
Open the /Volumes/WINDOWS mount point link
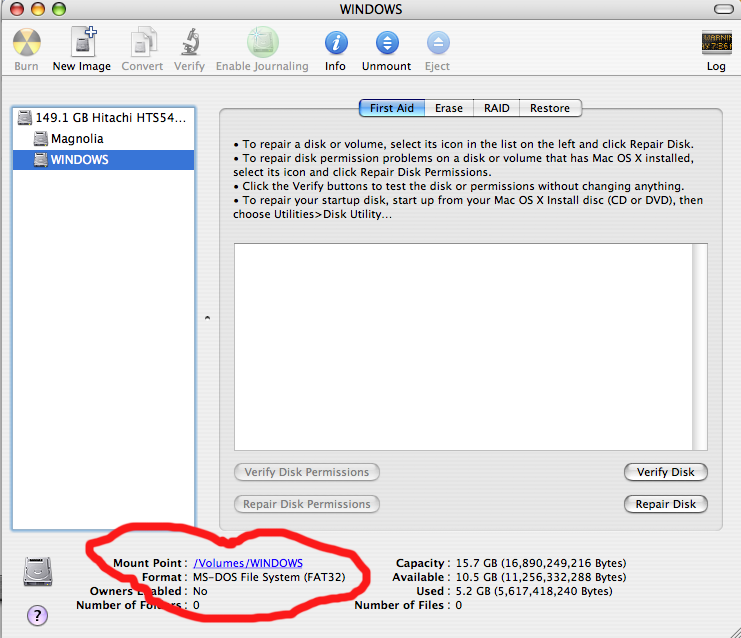coord(248,563)
